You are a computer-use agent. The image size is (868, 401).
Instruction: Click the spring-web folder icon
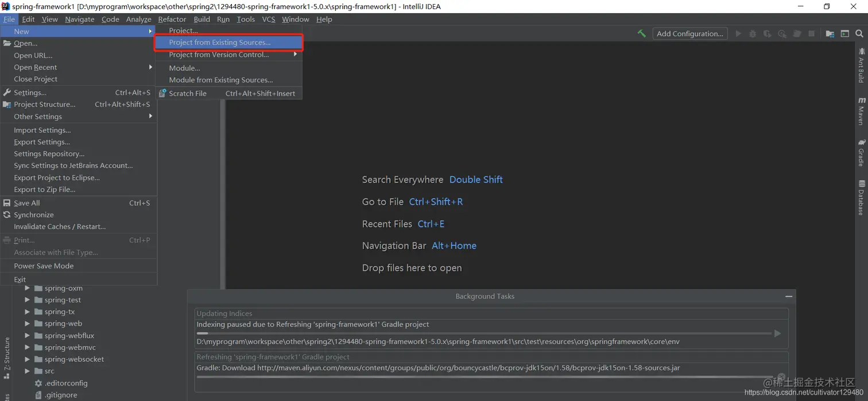38,323
